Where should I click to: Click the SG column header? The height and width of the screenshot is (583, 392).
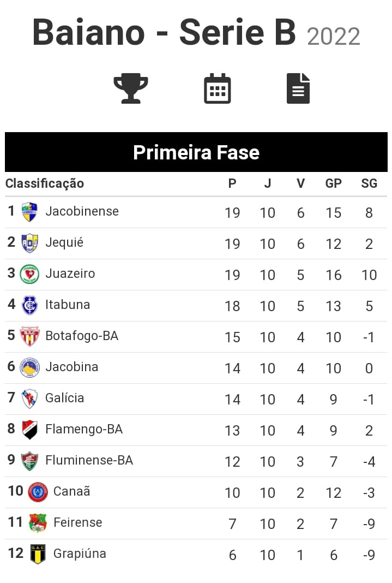[x=369, y=183]
